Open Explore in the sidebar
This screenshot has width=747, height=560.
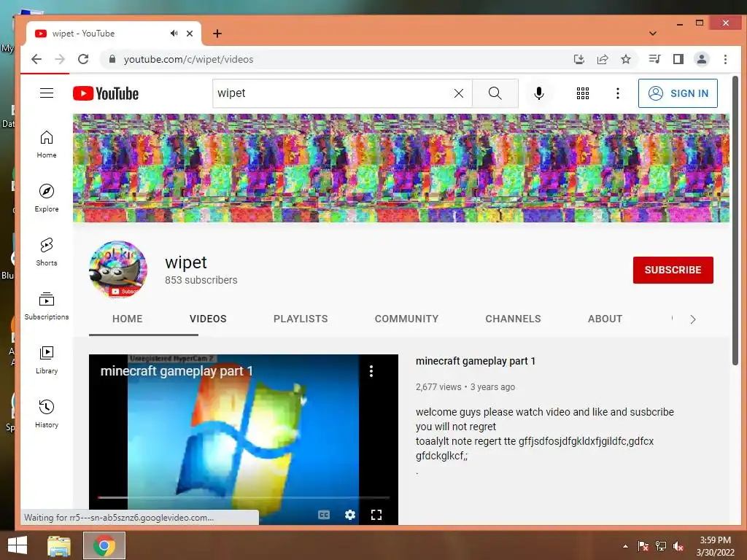pos(47,198)
